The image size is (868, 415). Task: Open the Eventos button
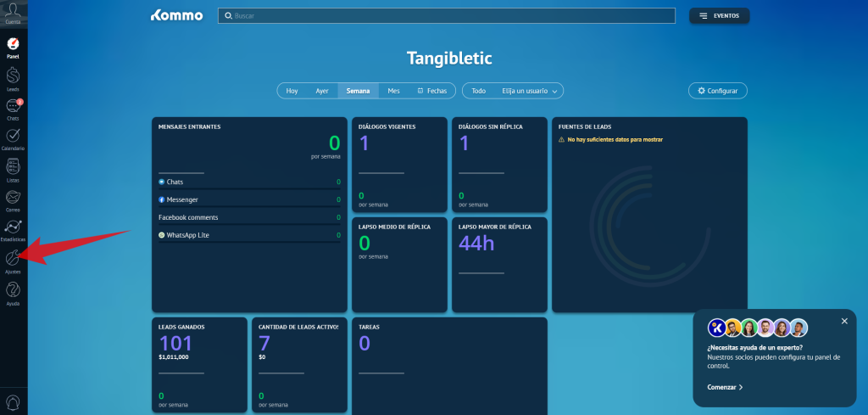click(719, 15)
